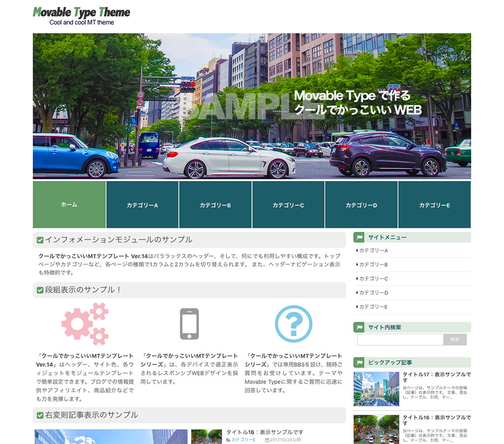Select カテゴリーA in the main navigation bar
504x444 pixels.
[143, 205]
